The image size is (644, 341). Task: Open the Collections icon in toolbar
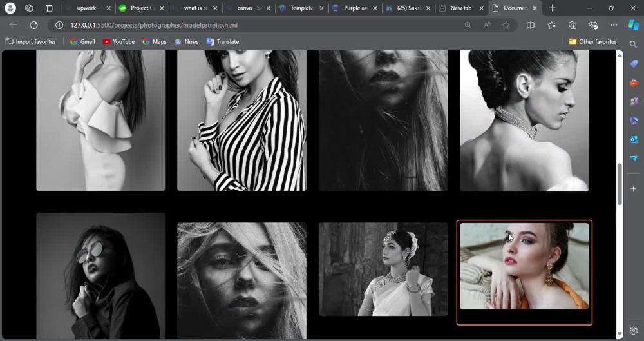pos(572,25)
